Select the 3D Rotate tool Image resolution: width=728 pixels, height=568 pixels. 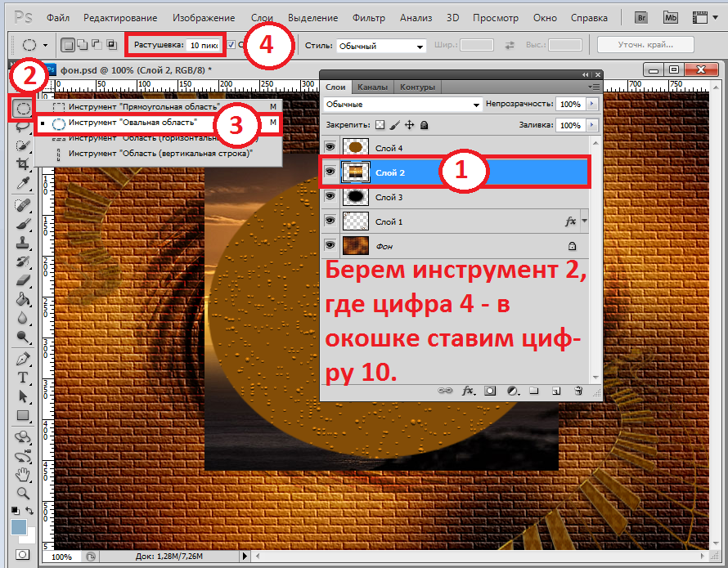(x=23, y=437)
